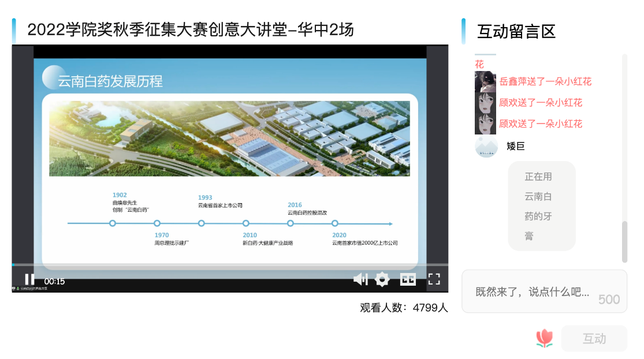
Task: Click the video progress bar
Action: pos(230,265)
